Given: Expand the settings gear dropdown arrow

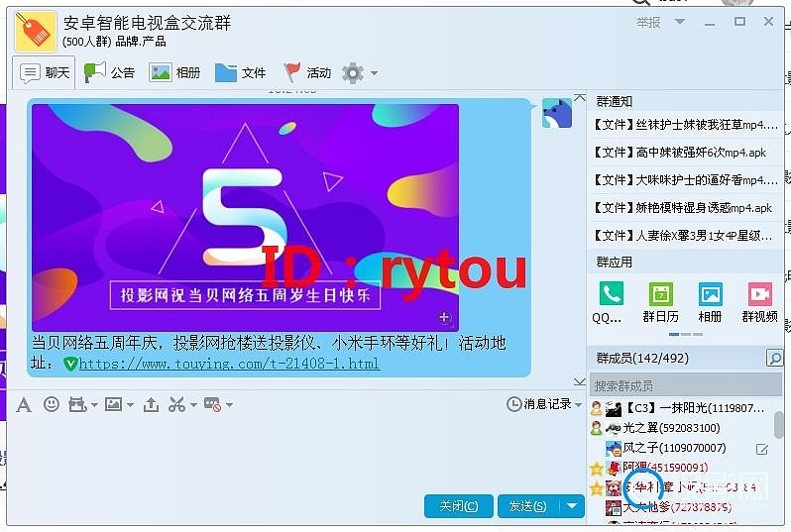Looking at the screenshot, I should (374, 73).
